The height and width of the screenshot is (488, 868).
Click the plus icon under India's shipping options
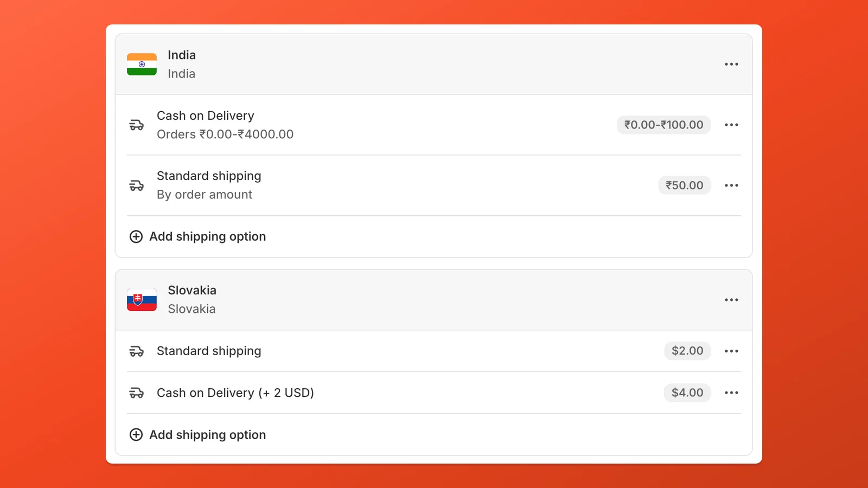pos(136,236)
